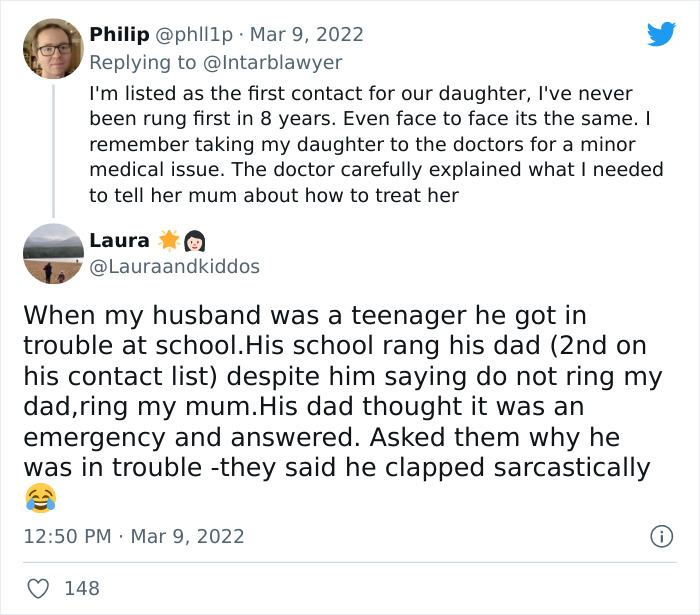Click the crying-laughing emoji below the tweet
The height and width of the screenshot is (615, 700).
(39, 497)
